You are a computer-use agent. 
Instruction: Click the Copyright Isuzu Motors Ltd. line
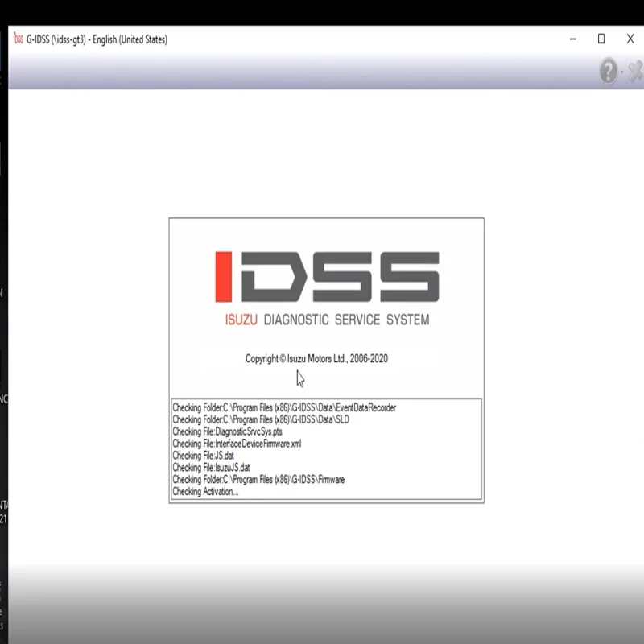316,358
